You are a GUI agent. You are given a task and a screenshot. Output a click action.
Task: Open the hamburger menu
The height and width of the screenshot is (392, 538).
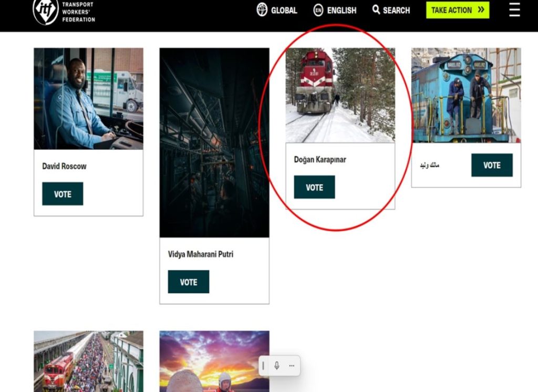pyautogui.click(x=514, y=10)
